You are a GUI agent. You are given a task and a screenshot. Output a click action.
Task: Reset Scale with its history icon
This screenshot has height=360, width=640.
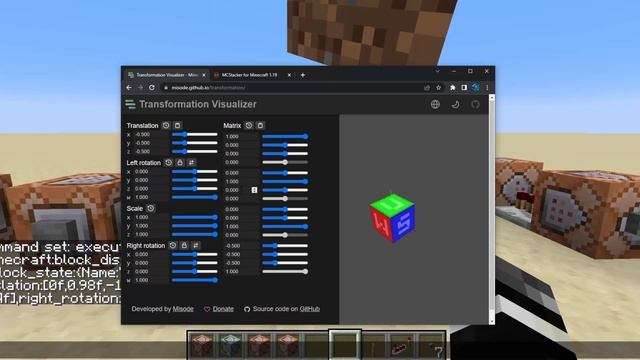coord(151,208)
